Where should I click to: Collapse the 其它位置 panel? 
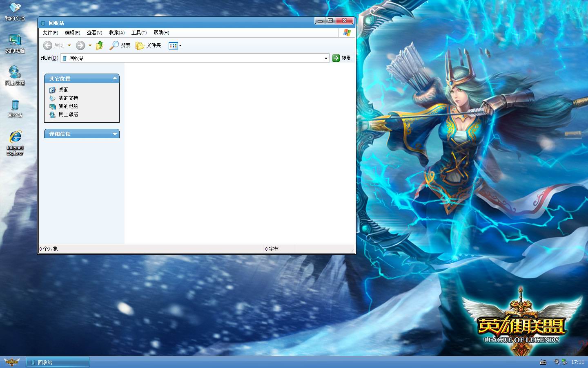click(x=115, y=79)
